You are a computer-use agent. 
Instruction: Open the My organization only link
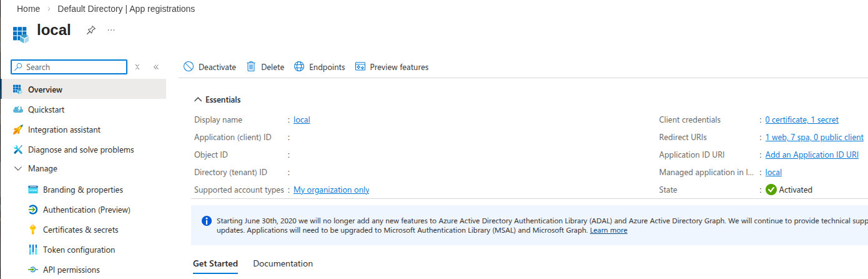click(x=332, y=190)
